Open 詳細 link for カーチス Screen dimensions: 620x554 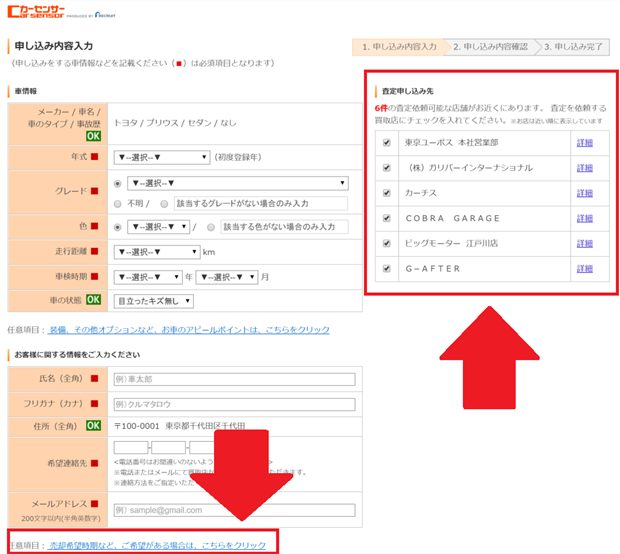click(x=584, y=193)
